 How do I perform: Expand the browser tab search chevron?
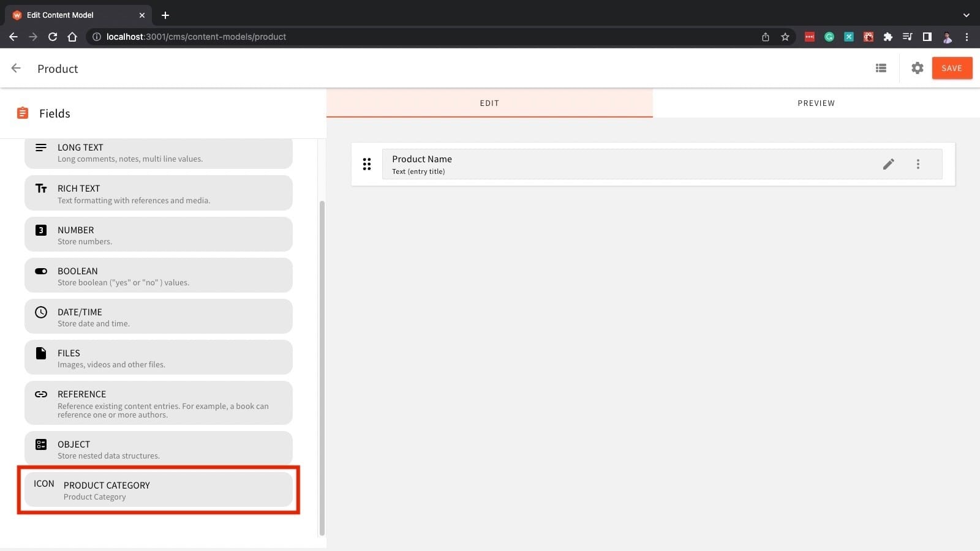(967, 15)
